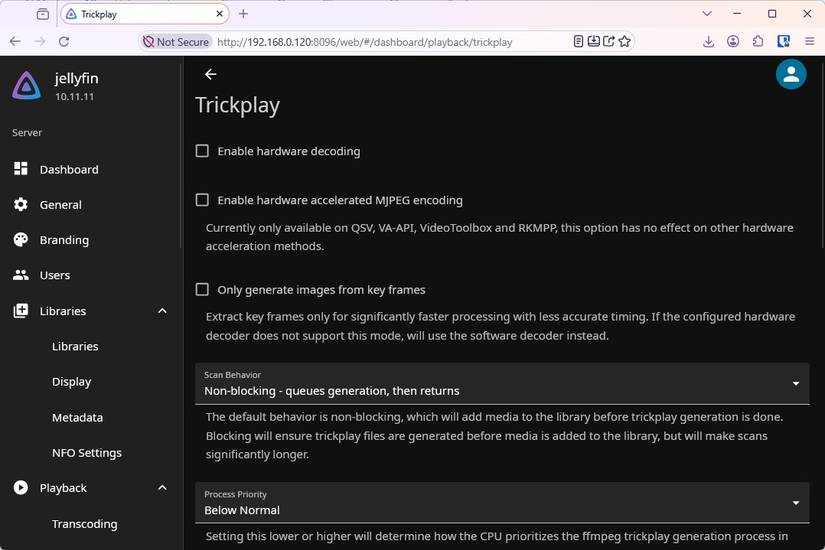Collapse the Playback section chevron

click(162, 488)
